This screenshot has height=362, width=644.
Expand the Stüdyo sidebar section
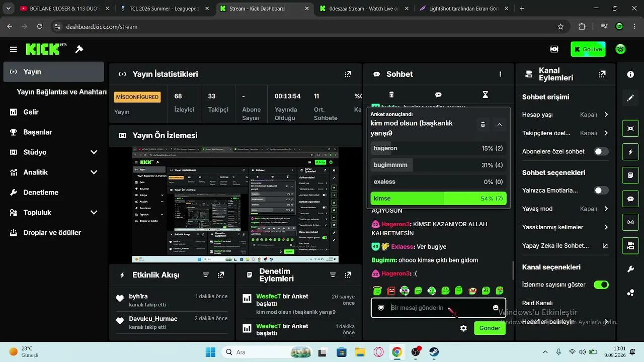(94, 152)
